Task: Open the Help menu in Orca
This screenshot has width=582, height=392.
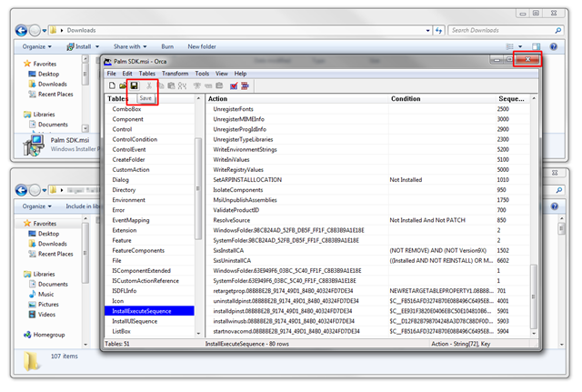Action: [240, 74]
